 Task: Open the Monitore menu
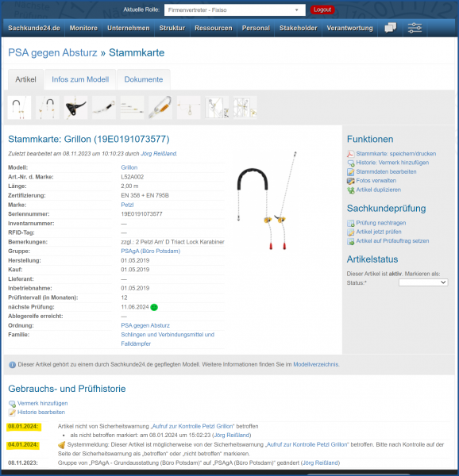tap(83, 28)
